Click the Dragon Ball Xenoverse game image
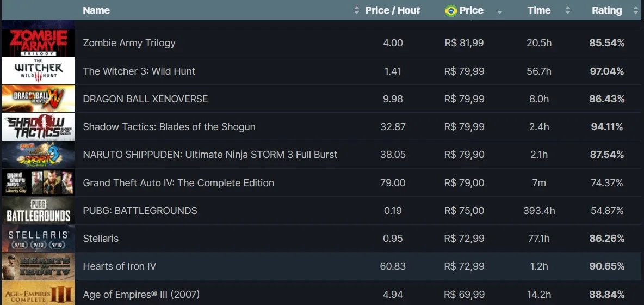 click(38, 99)
